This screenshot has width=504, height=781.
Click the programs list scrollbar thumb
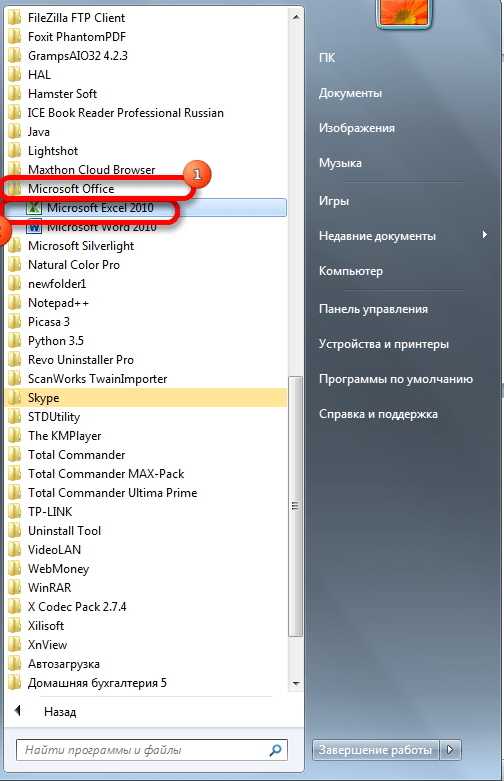[x=296, y=506]
